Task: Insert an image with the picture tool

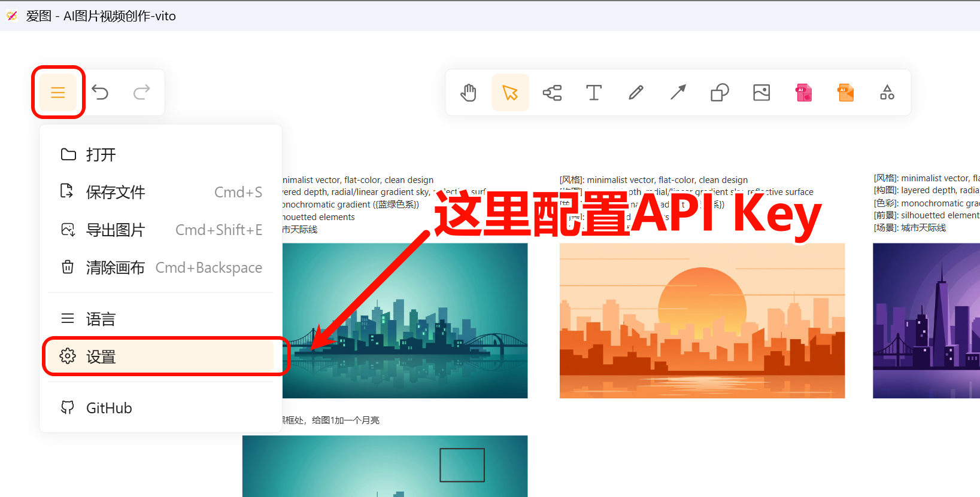Action: point(761,93)
